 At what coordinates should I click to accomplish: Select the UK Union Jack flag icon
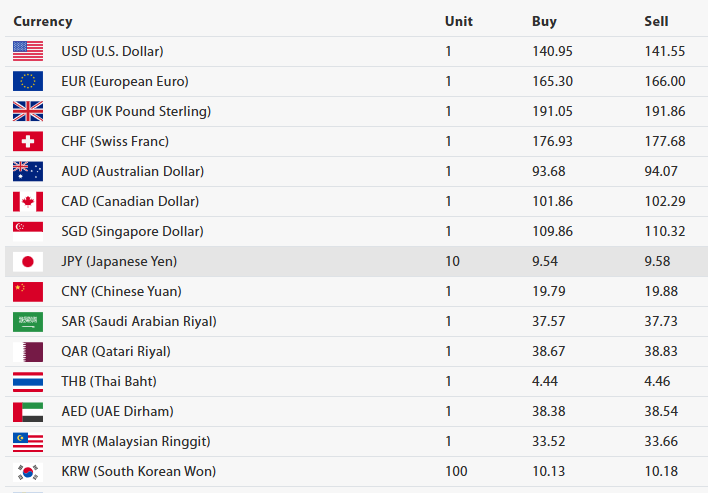pos(28,111)
